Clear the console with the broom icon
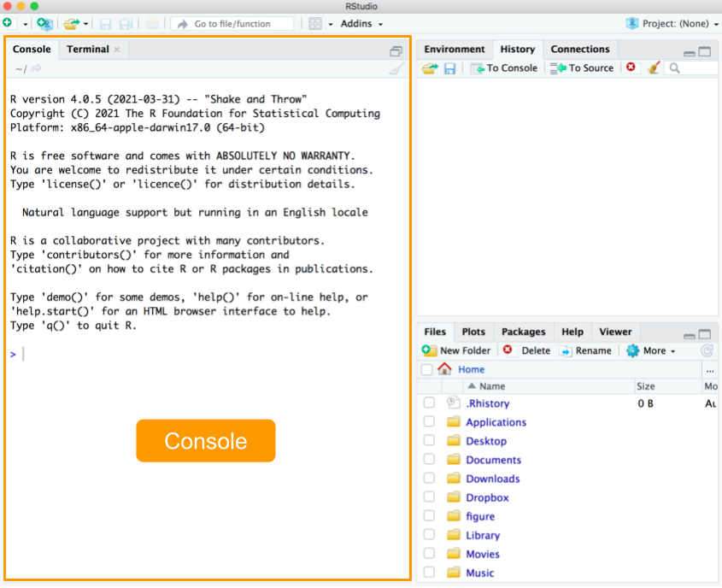The image size is (722, 588). pos(396,68)
